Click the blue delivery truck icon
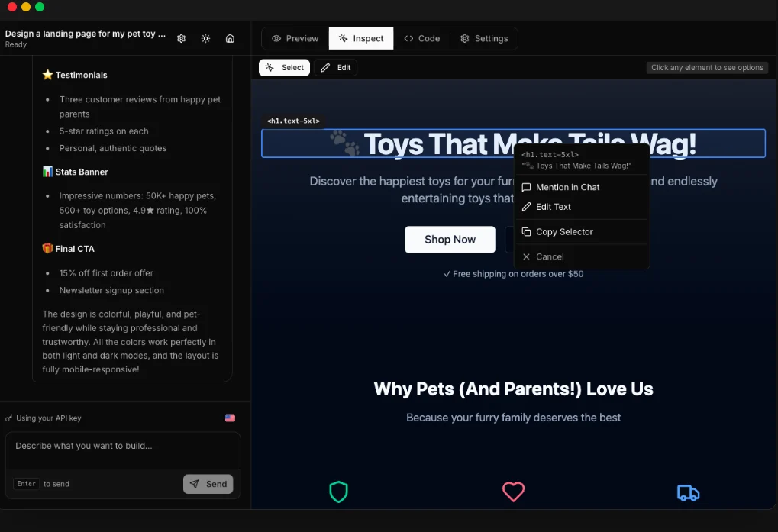The height and width of the screenshot is (532, 778). [688, 493]
